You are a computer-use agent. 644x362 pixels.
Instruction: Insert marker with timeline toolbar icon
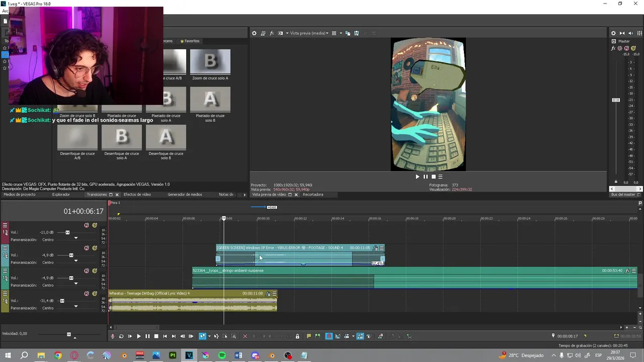click(309, 336)
